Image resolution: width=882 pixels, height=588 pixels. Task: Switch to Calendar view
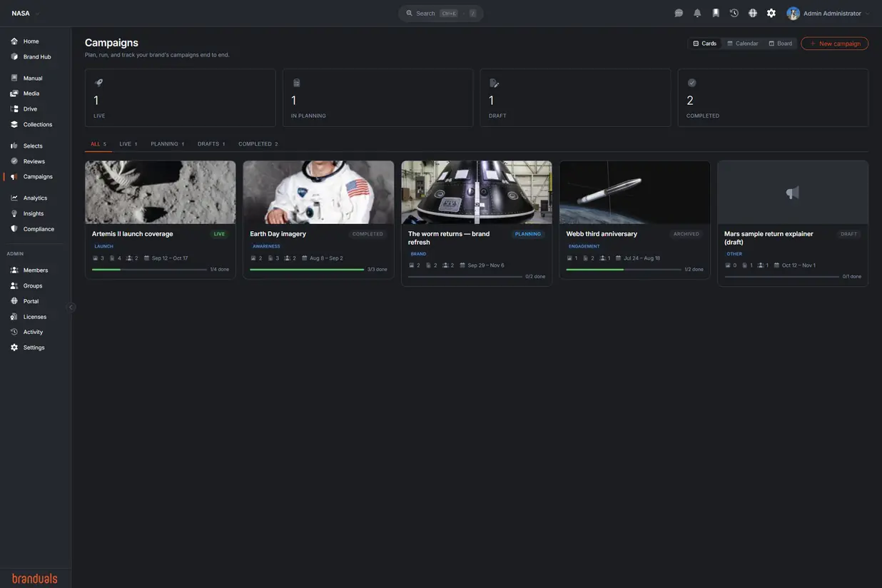tap(742, 44)
